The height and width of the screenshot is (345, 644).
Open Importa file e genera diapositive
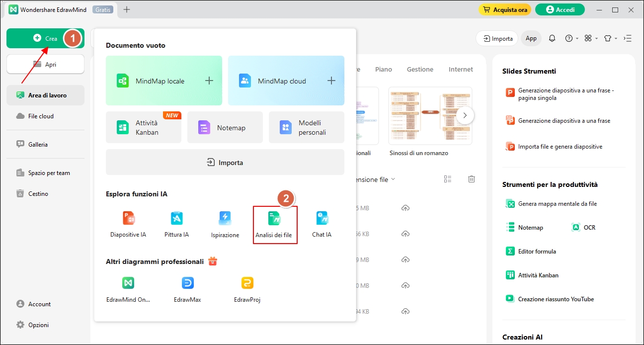(x=554, y=147)
